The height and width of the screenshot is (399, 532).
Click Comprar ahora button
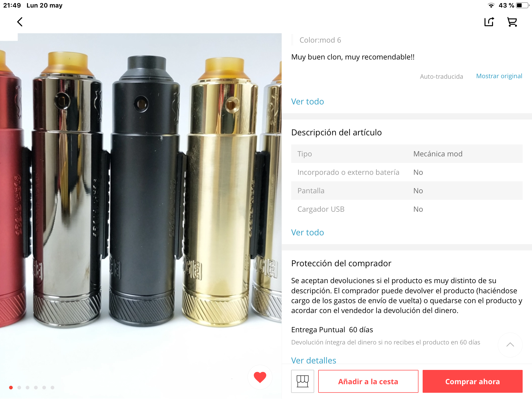pos(473,381)
